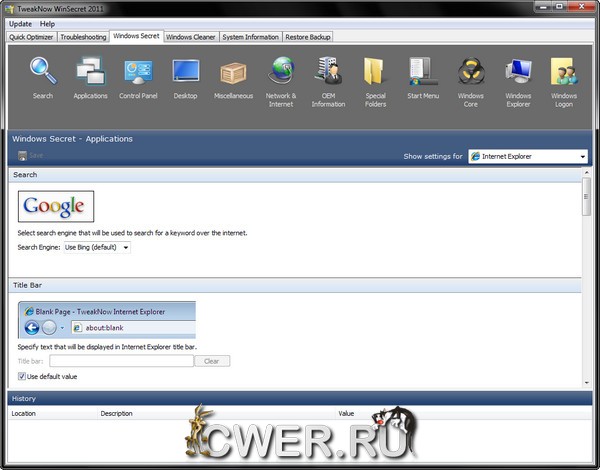The width and height of the screenshot is (600, 470).
Task: Select the Windows Core icon
Action: coord(471,72)
